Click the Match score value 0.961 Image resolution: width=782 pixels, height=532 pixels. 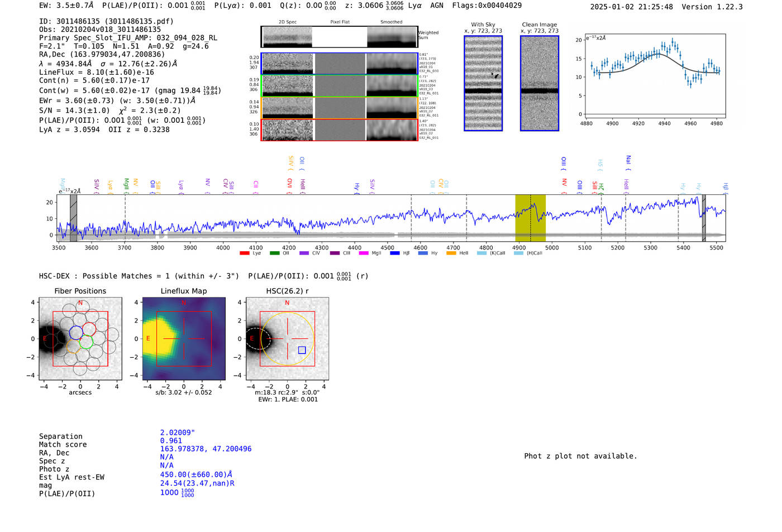pos(171,441)
